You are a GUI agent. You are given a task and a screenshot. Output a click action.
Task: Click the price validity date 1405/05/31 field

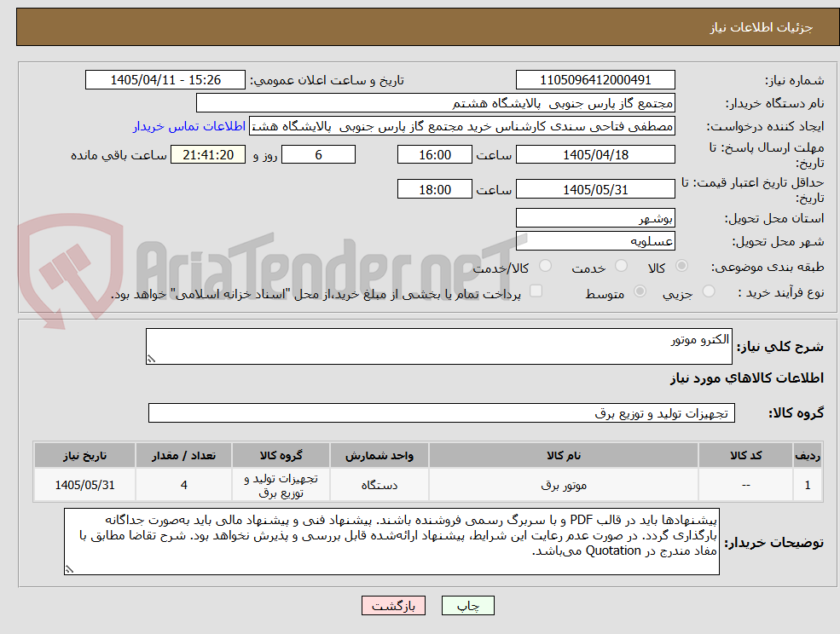tap(595, 189)
